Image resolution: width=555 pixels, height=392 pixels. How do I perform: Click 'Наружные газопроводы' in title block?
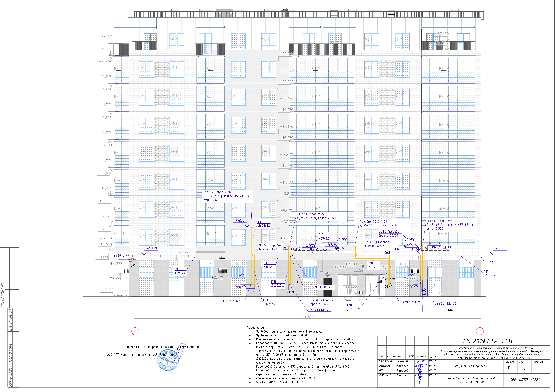(x=470, y=366)
